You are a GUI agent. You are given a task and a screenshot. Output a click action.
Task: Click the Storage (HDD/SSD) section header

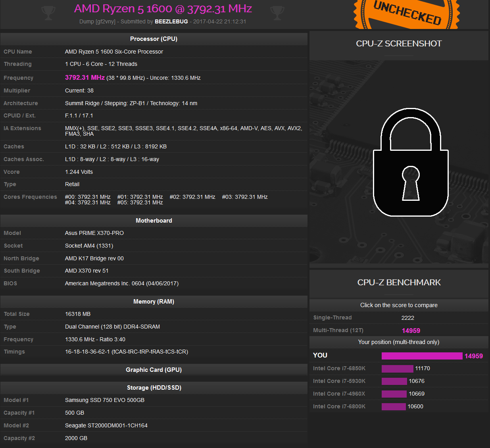(154, 388)
